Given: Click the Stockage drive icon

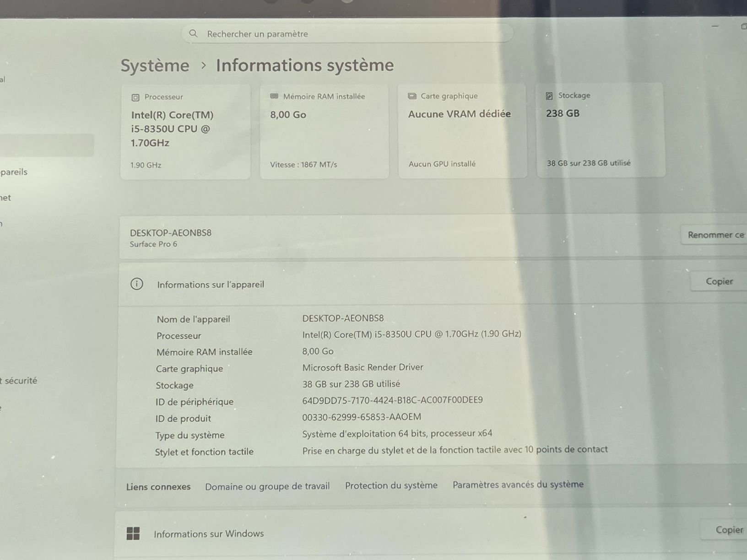Looking at the screenshot, I should click(549, 96).
